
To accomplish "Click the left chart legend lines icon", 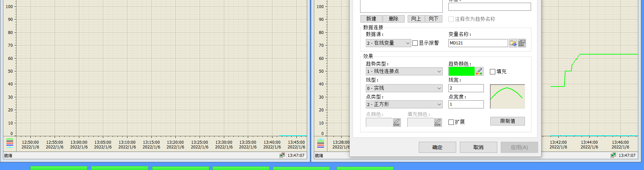I will [x=10, y=143].
